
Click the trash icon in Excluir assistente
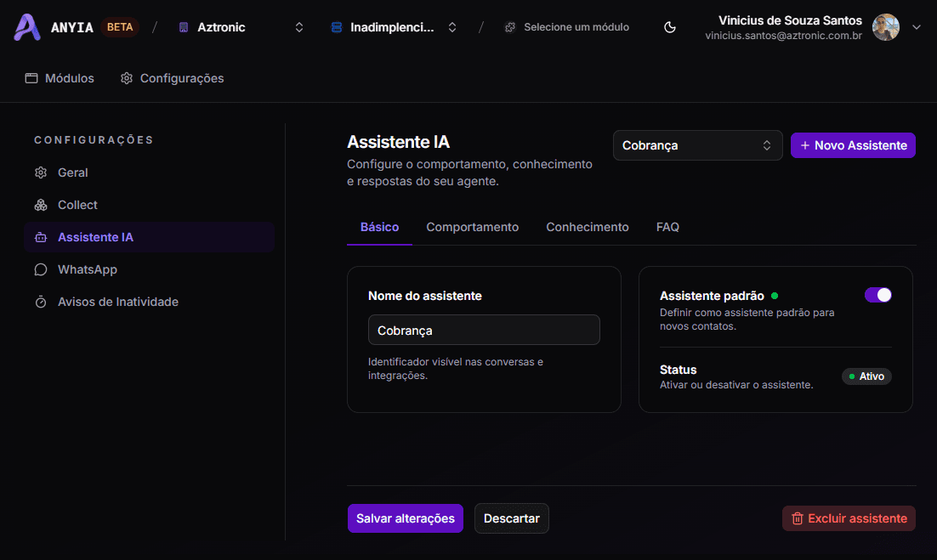click(798, 518)
